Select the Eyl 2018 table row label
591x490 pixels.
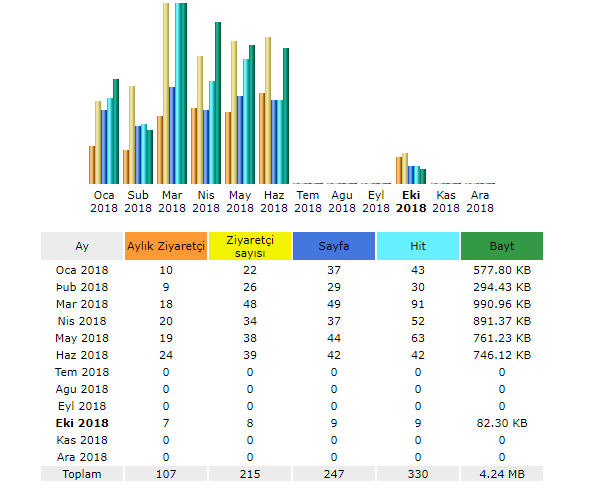click(82, 406)
